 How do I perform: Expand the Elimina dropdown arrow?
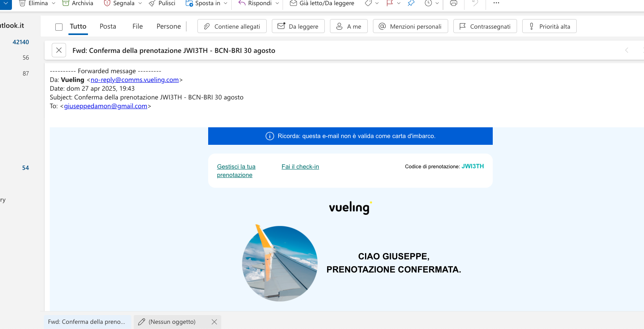pyautogui.click(x=54, y=3)
